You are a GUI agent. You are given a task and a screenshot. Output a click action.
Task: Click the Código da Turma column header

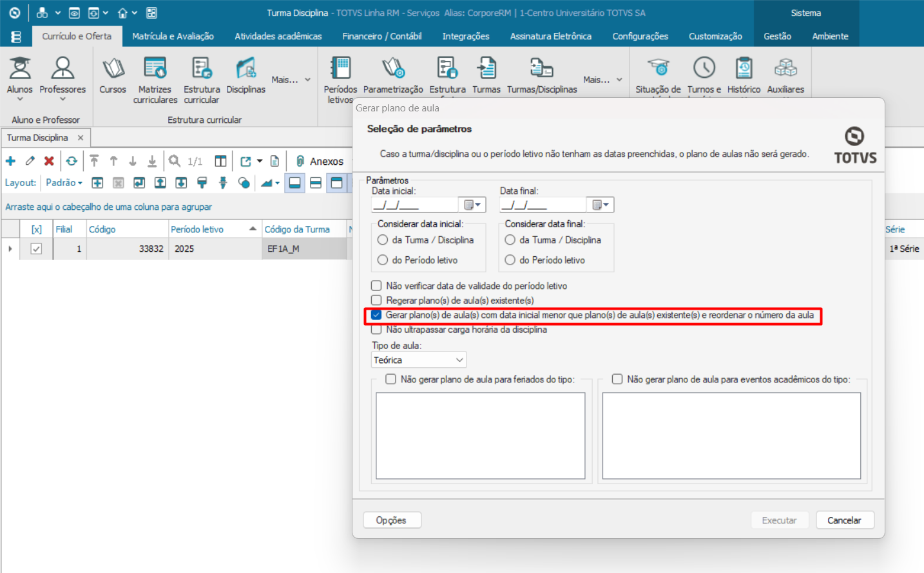[x=304, y=229]
